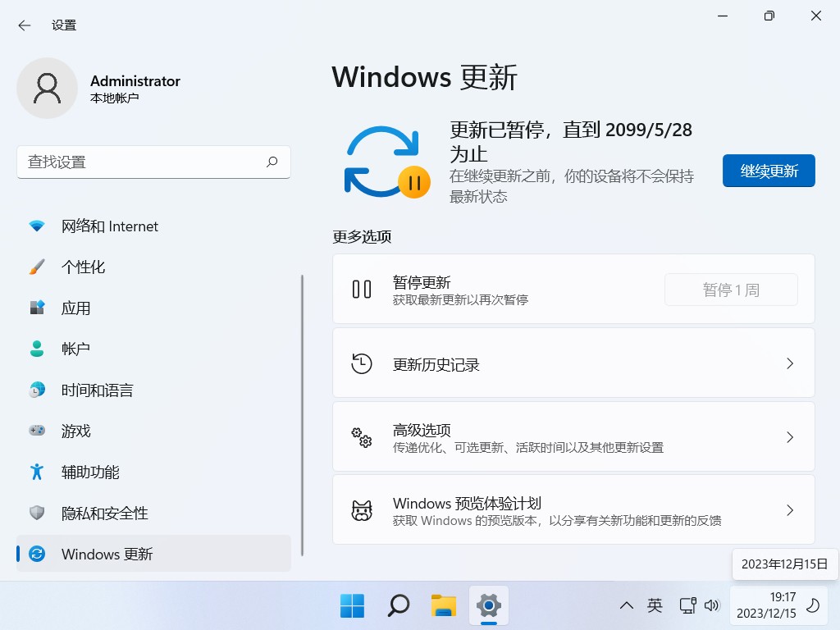
Task: Click the 传递优化 description under 高级选项
Action: (x=528, y=447)
